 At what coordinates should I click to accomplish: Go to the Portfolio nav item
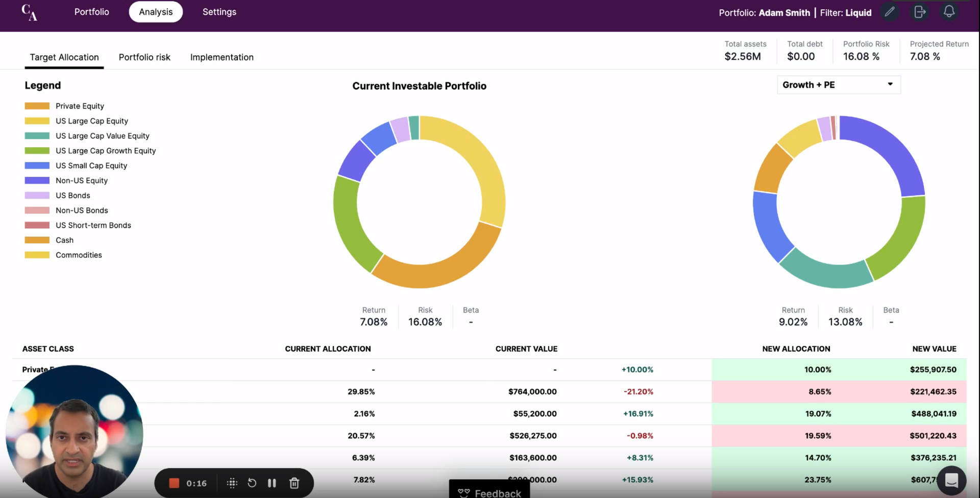click(x=92, y=12)
